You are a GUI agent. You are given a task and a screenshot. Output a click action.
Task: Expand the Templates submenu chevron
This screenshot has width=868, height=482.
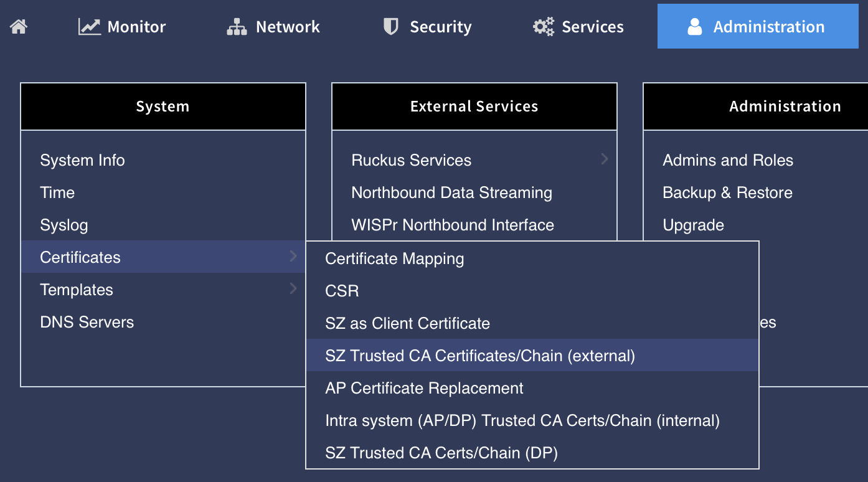[293, 288]
